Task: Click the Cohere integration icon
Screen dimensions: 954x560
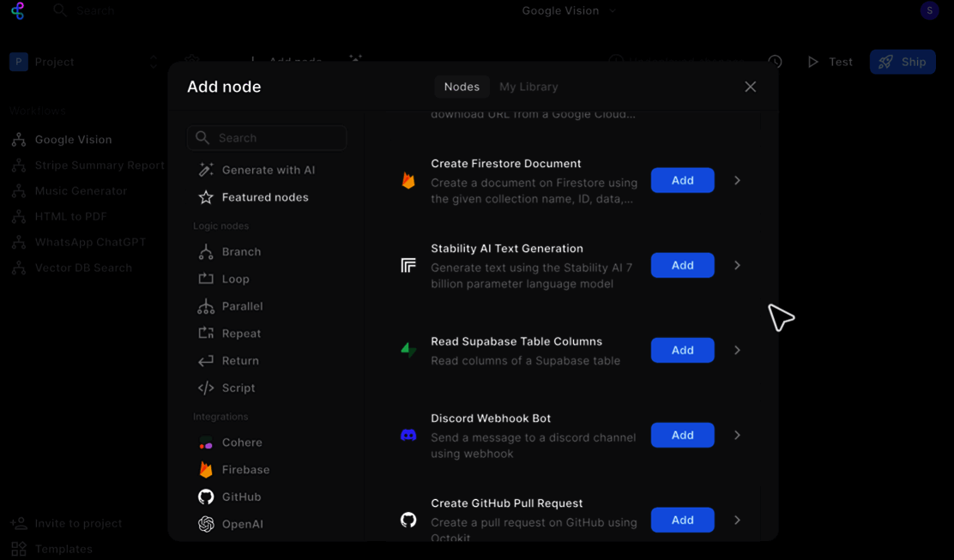Action: pos(206,443)
